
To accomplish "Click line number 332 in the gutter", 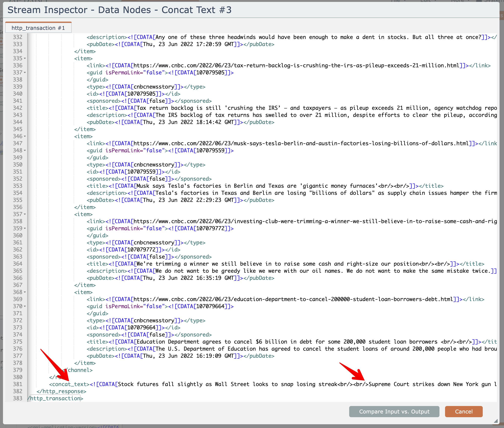I will pyautogui.click(x=18, y=37).
